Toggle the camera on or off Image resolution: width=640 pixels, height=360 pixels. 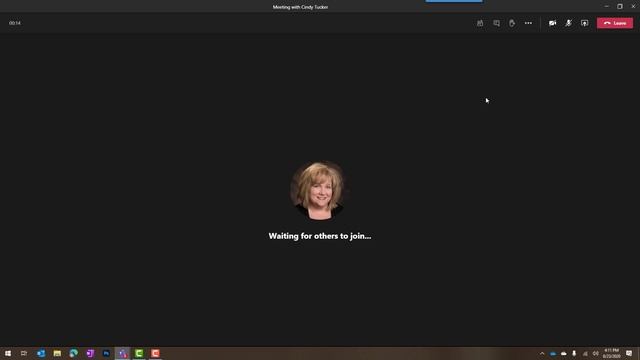552,23
